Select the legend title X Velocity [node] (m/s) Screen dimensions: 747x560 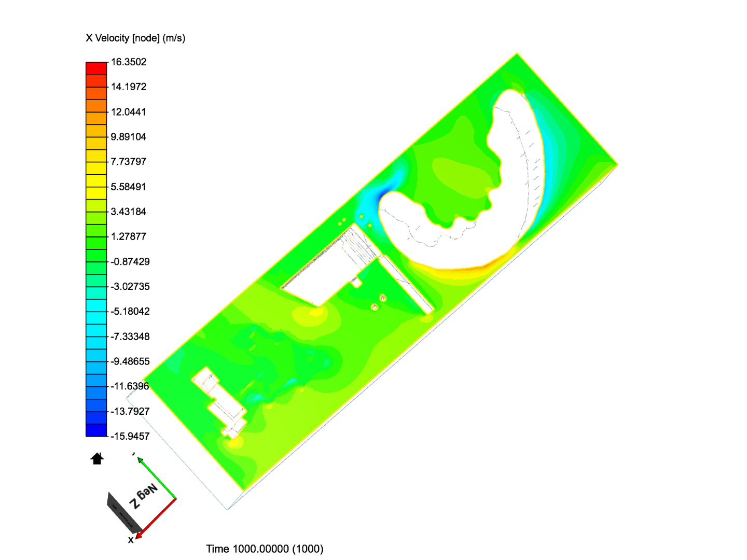[135, 38]
